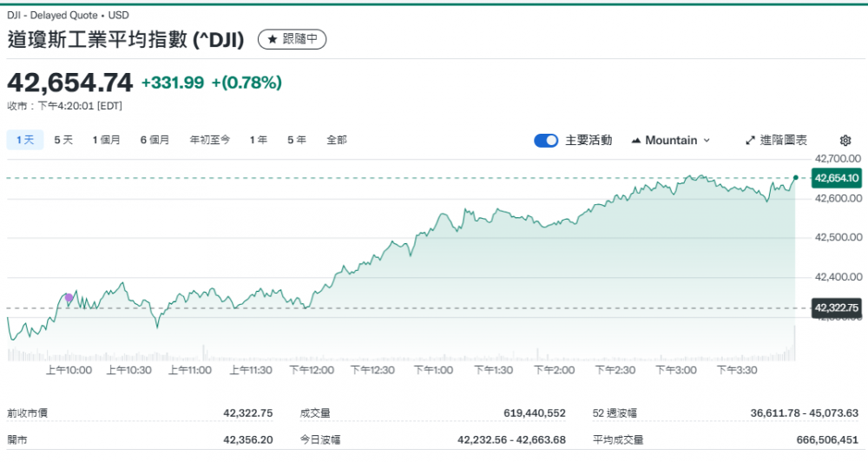Show 年初至今 year-to-date range
The image size is (868, 462).
coord(210,140)
